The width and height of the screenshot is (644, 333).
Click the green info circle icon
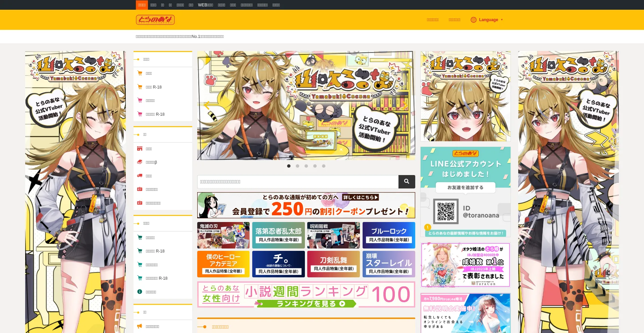[x=140, y=292]
